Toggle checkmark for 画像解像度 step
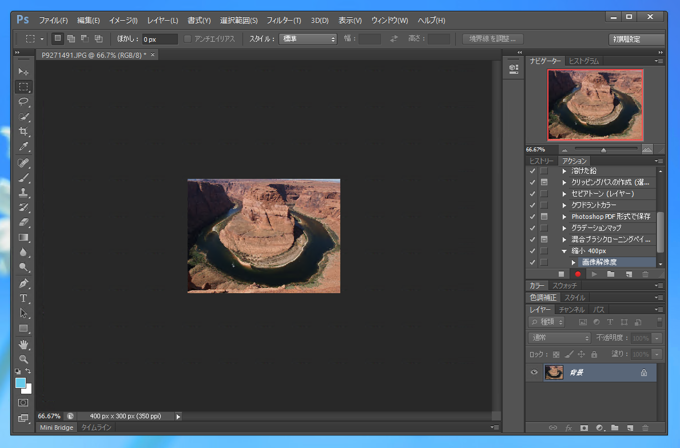 (533, 262)
